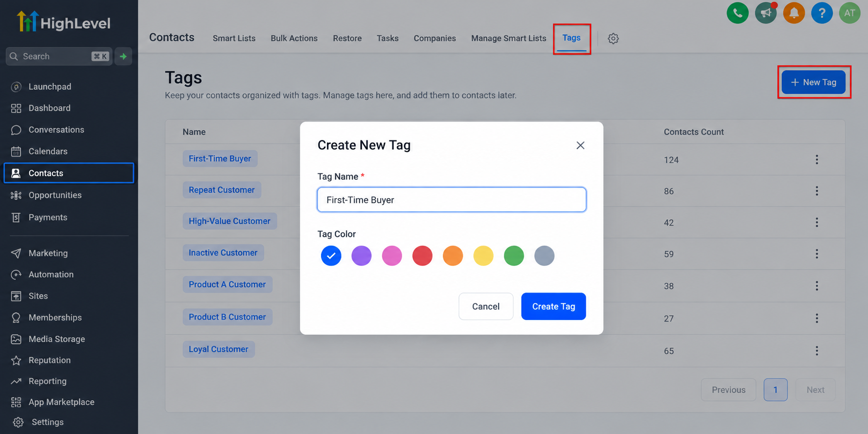Click the sidebar Search box

59,56
